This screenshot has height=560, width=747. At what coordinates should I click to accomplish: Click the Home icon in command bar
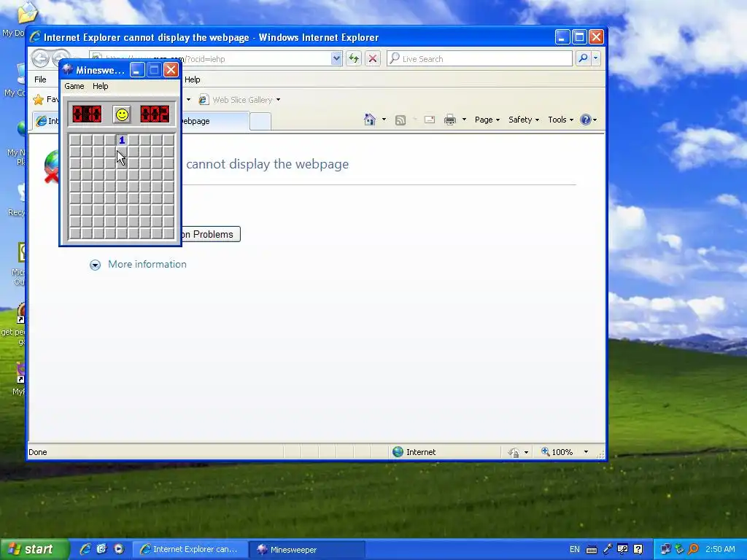click(370, 120)
